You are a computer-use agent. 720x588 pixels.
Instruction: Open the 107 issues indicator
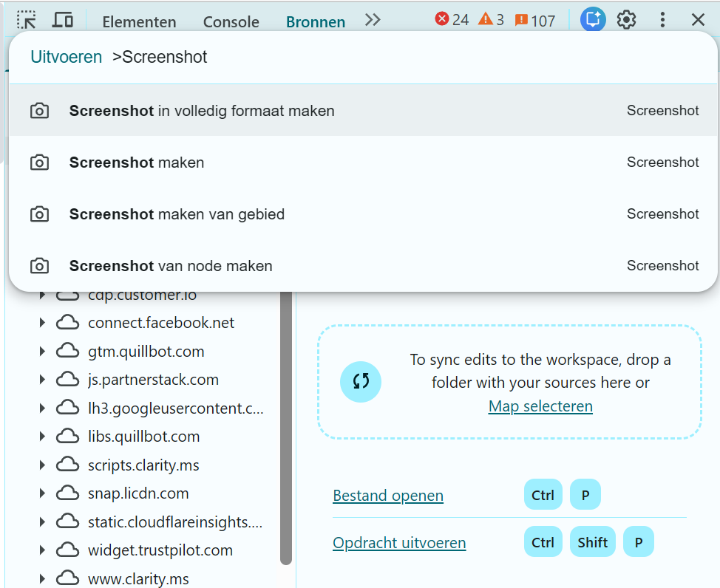[535, 20]
